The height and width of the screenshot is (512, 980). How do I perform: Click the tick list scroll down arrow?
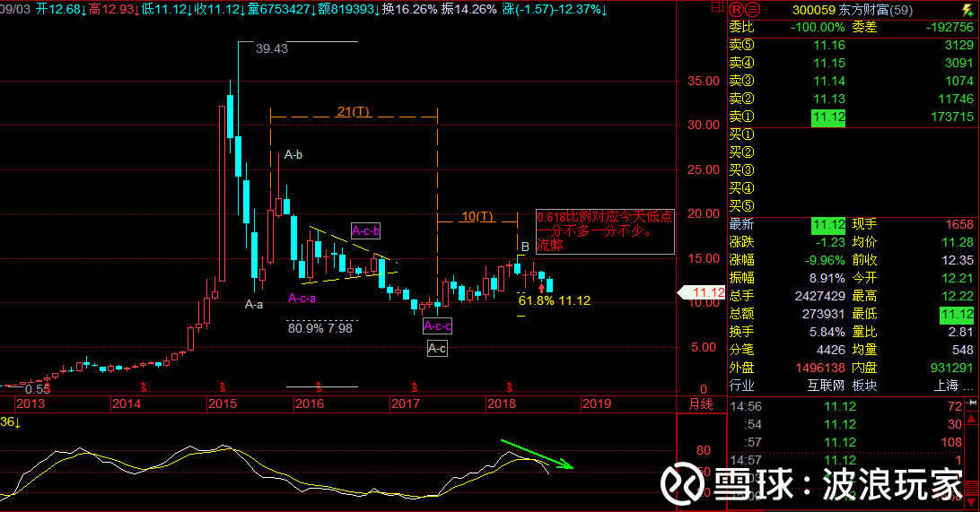pyautogui.click(x=972, y=503)
